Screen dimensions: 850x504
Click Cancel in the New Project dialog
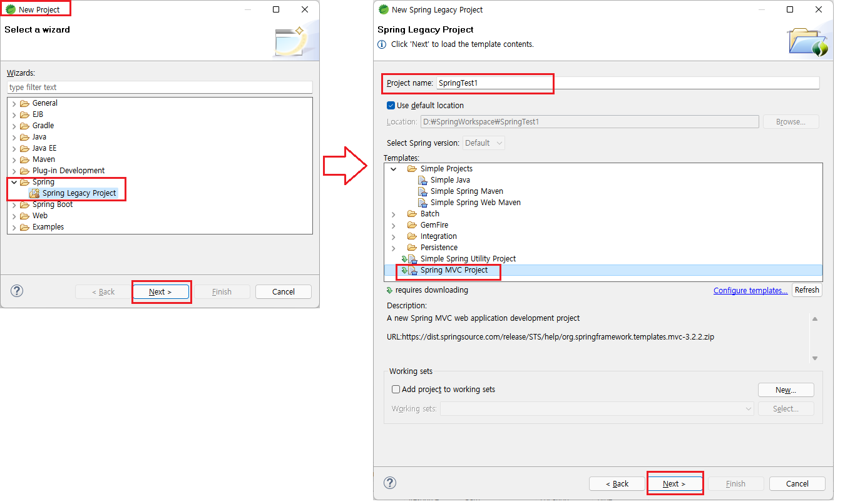click(284, 291)
